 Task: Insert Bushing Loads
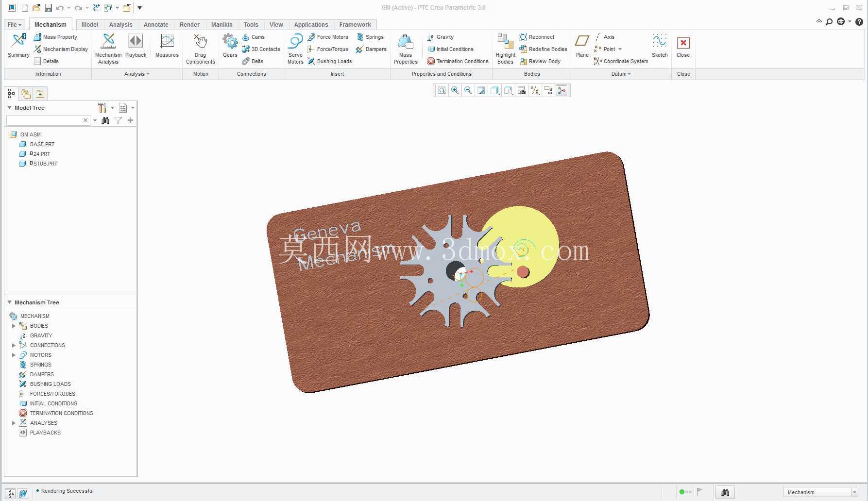[330, 61]
